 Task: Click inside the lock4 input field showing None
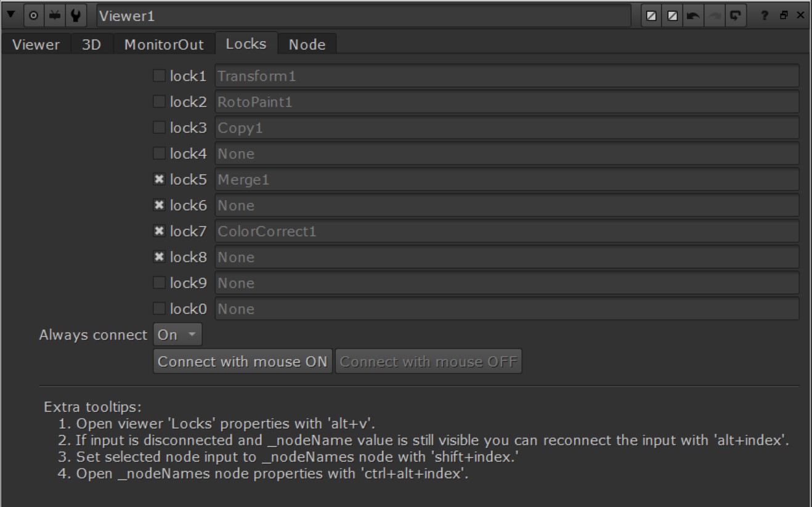pos(431,153)
